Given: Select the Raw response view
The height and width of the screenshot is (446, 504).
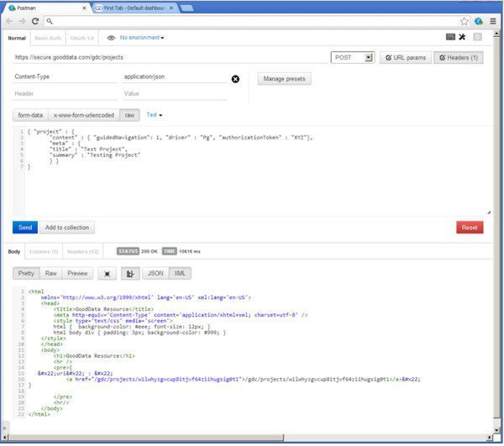Looking at the screenshot, I should [50, 274].
